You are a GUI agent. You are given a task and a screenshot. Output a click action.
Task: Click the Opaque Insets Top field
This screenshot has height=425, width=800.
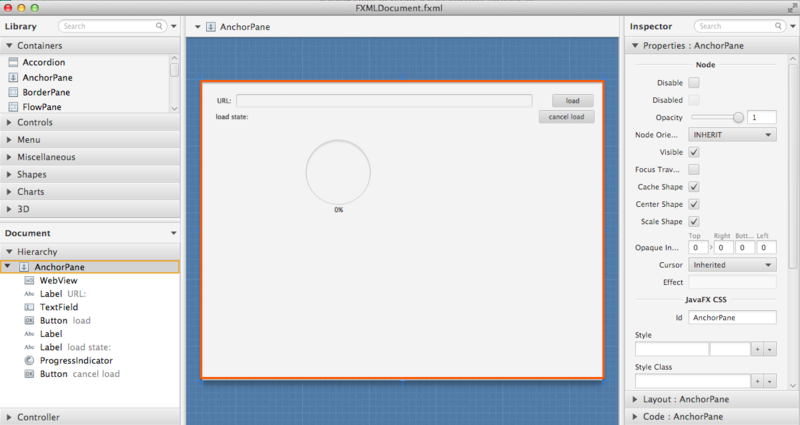pyautogui.click(x=698, y=247)
